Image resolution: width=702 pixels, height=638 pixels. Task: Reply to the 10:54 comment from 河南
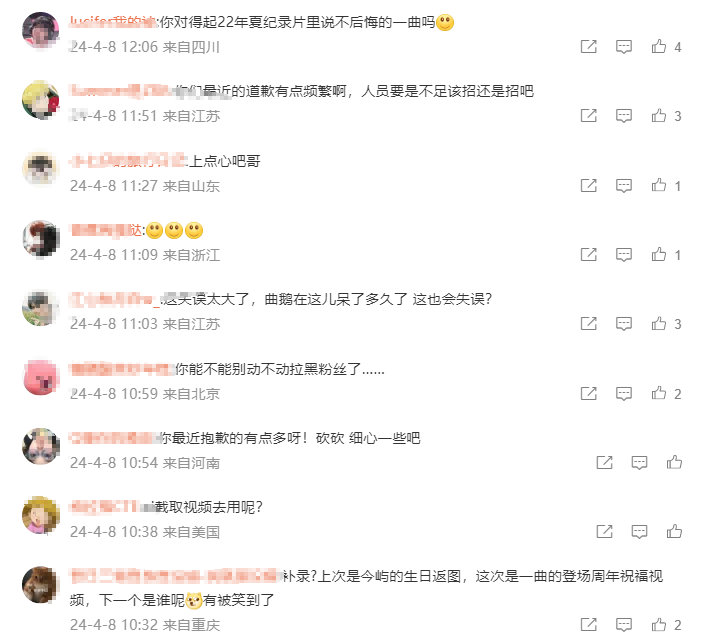pos(639,462)
